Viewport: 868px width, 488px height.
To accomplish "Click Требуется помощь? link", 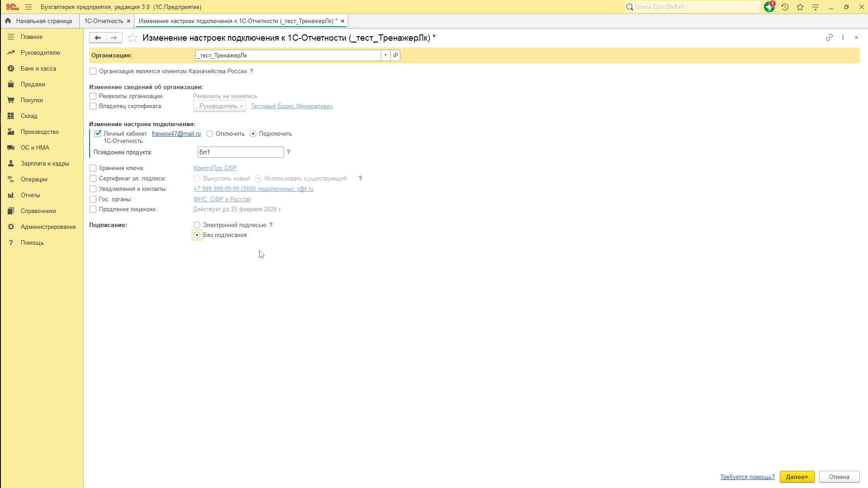I will point(747,477).
